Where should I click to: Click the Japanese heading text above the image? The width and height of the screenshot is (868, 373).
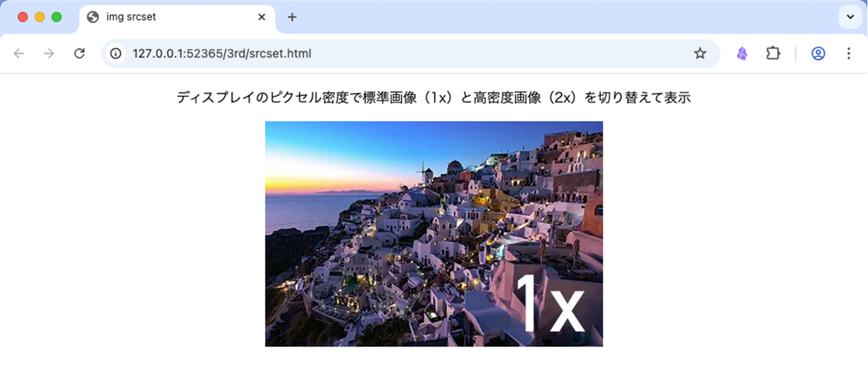(x=434, y=98)
